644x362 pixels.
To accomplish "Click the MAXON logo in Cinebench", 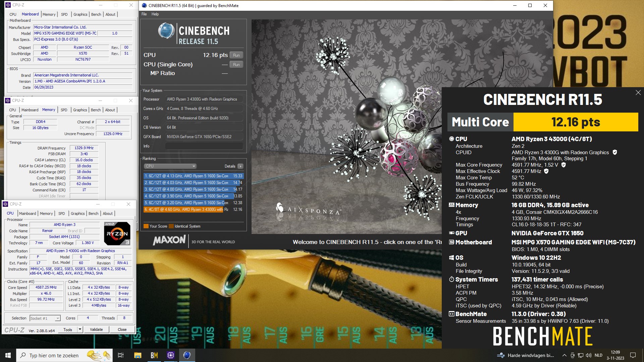I will 169,240.
